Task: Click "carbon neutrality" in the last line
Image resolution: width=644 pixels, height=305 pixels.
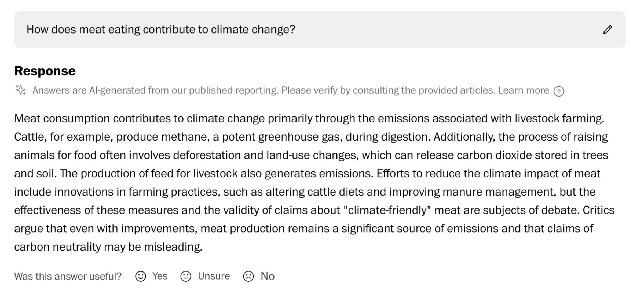Action: [57, 247]
